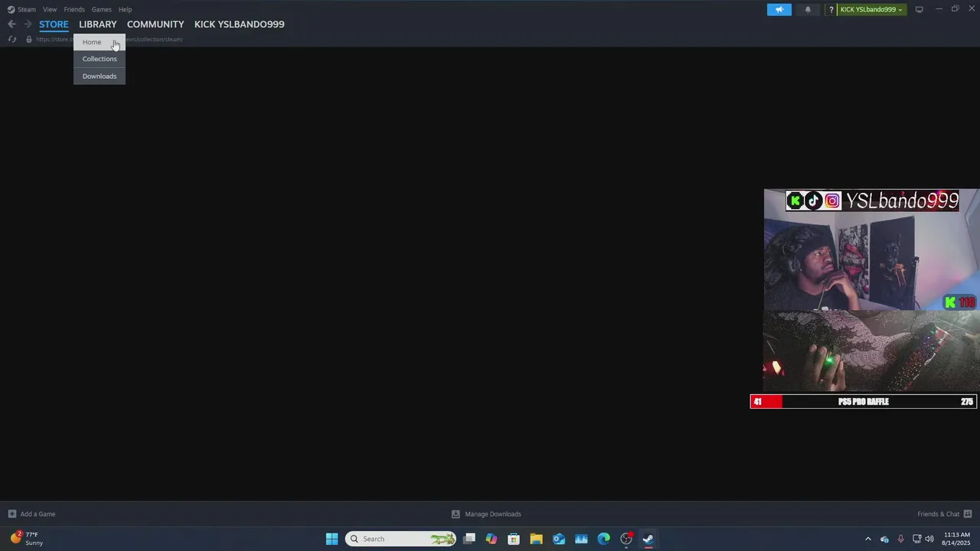This screenshot has height=551, width=980.
Task: Navigate forward with the forward arrow
Action: (28, 24)
